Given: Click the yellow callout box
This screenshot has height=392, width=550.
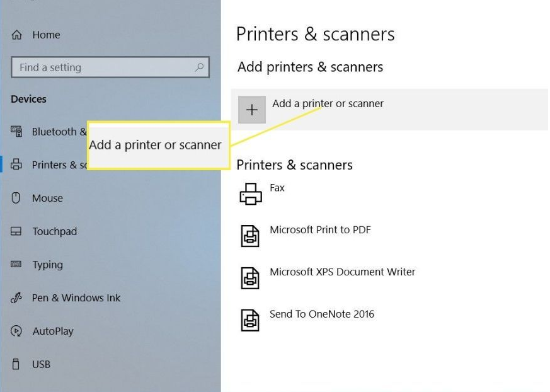Looking at the screenshot, I should coord(158,146).
